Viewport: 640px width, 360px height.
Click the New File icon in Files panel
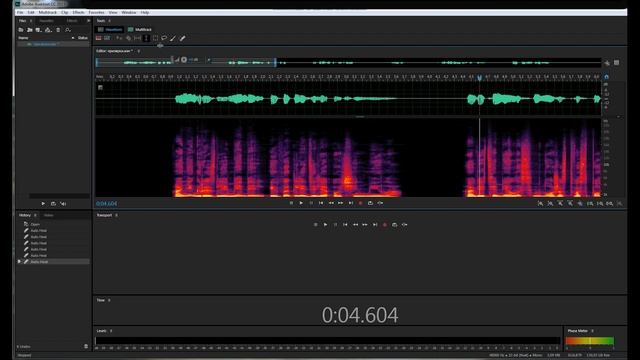tap(38, 30)
